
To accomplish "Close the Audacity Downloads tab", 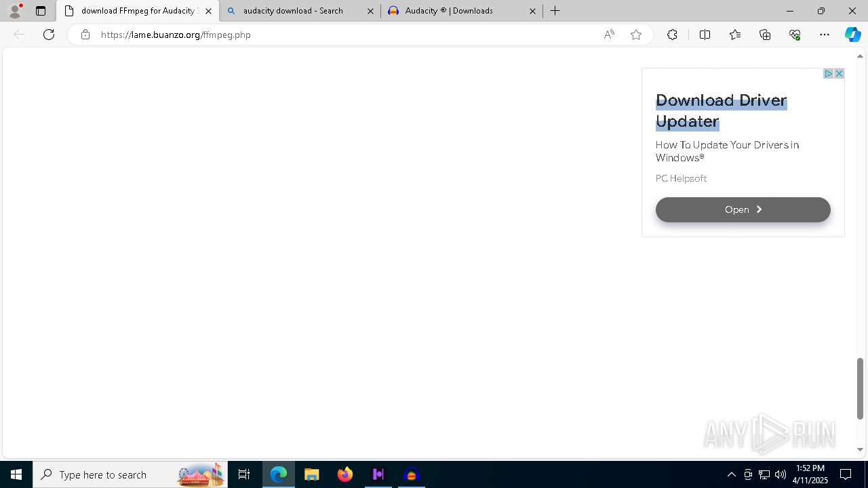I will pos(532,11).
